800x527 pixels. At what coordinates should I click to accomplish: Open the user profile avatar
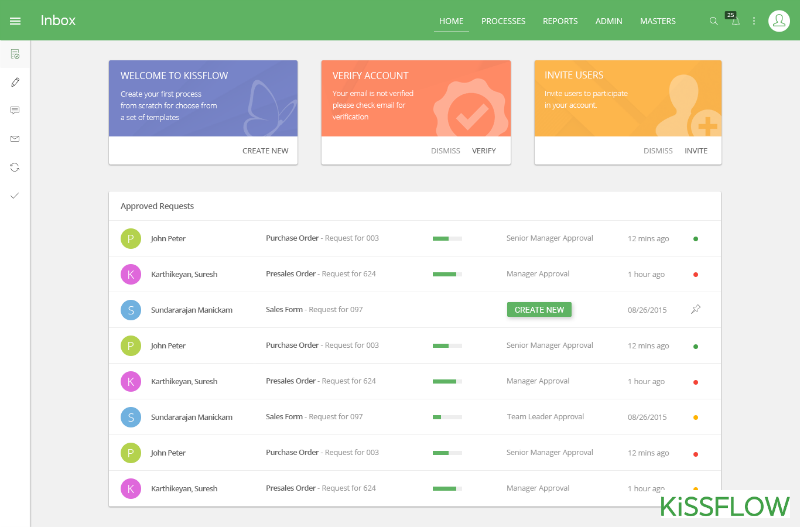click(x=778, y=21)
